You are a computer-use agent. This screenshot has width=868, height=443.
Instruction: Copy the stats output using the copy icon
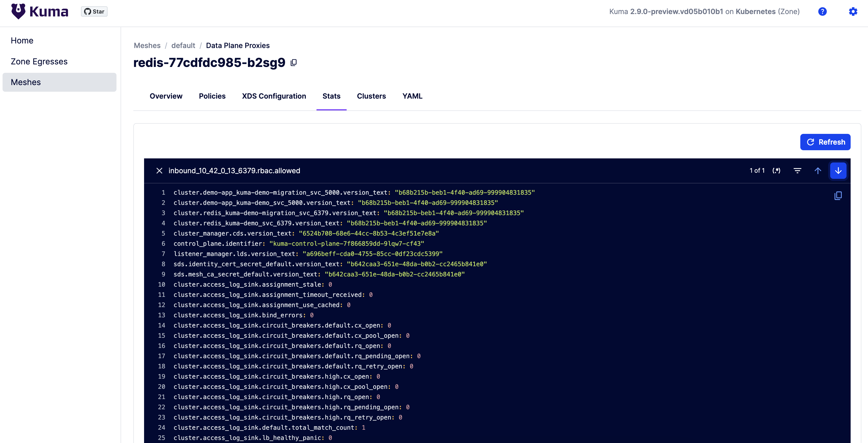click(838, 195)
